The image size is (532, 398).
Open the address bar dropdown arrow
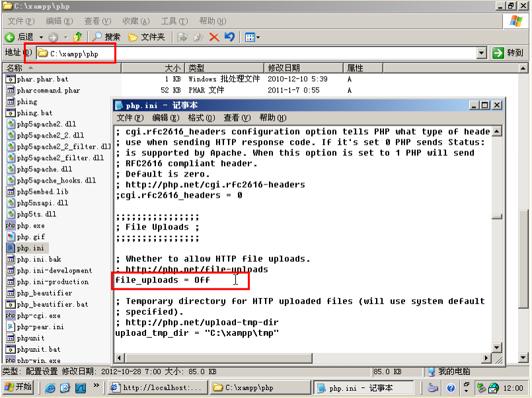click(x=482, y=54)
